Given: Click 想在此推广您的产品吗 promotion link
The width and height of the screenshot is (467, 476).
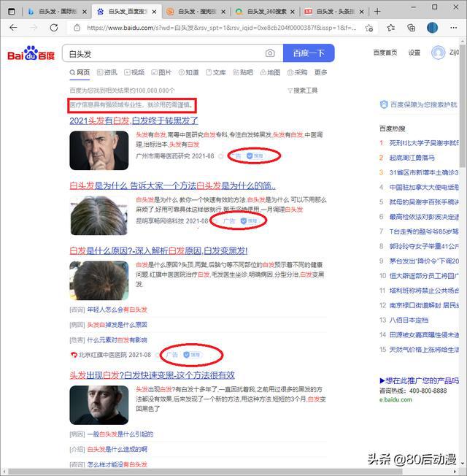Looking at the screenshot, I should tap(420, 380).
